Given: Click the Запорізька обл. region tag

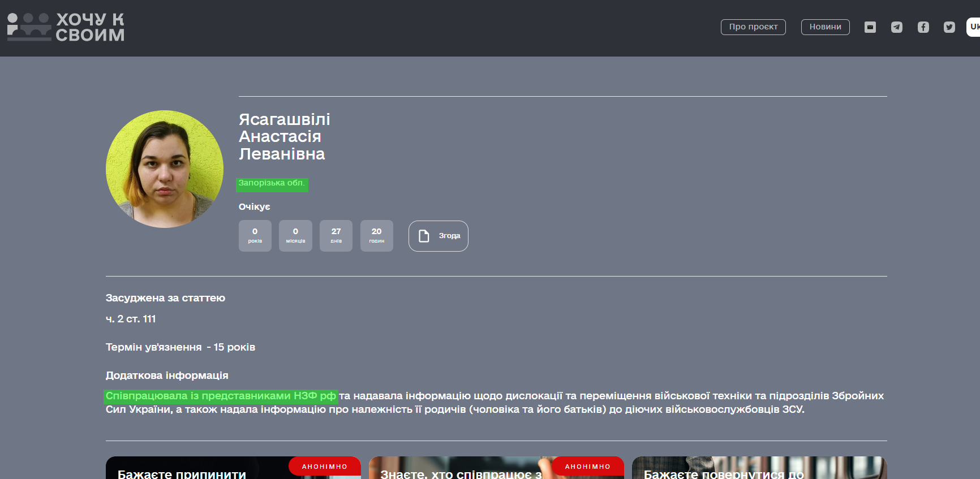Looking at the screenshot, I should (272, 184).
